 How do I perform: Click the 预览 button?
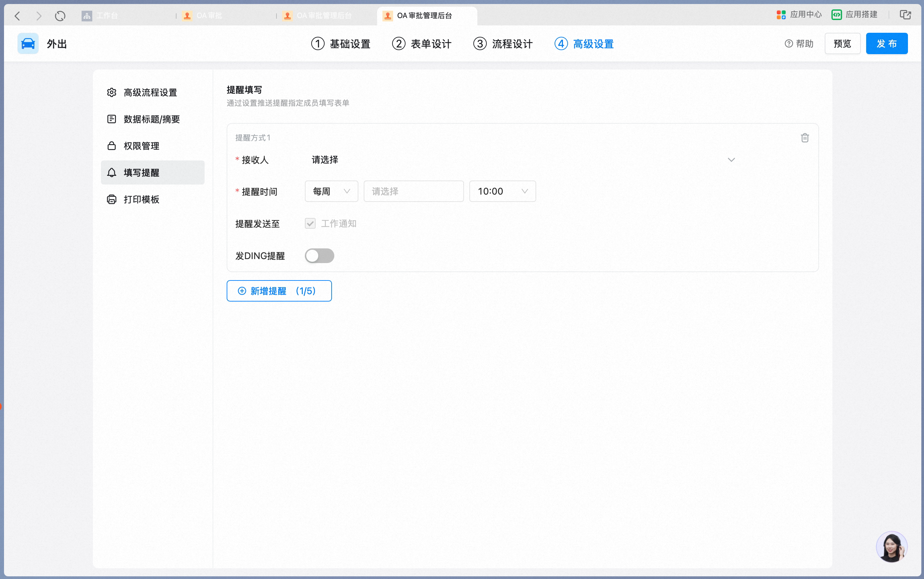tap(842, 43)
